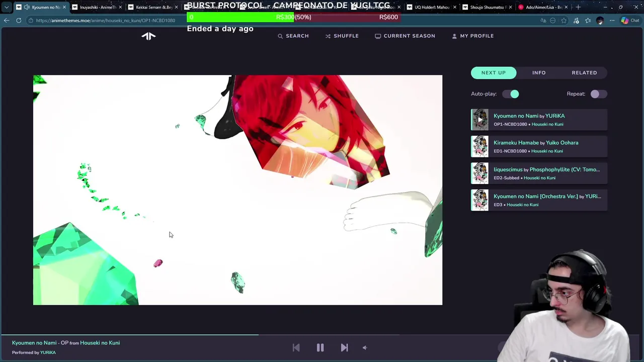Click the video player area

point(237,190)
